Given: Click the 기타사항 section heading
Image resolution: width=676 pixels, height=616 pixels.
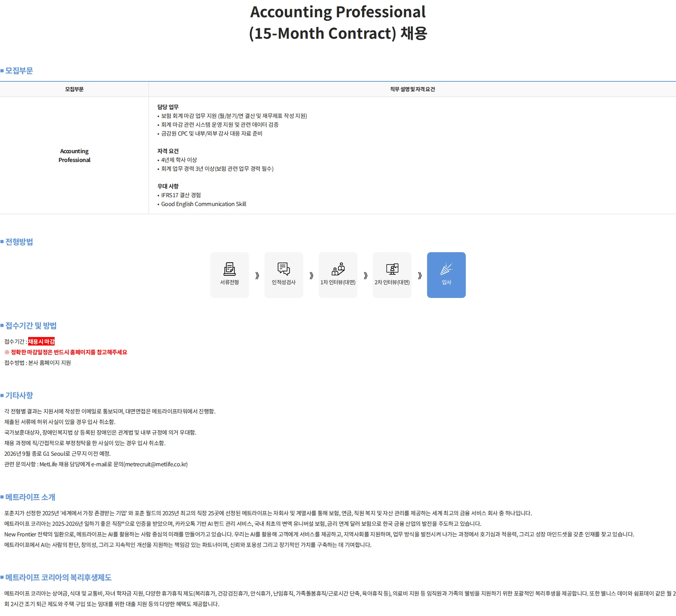Looking at the screenshot, I should [x=19, y=396].
